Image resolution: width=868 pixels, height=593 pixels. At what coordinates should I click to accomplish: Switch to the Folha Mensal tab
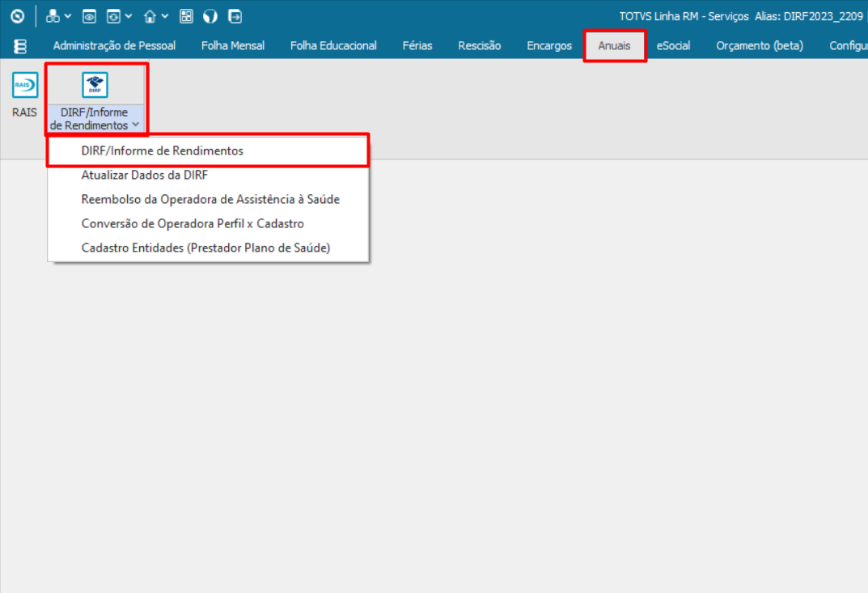[x=232, y=46]
